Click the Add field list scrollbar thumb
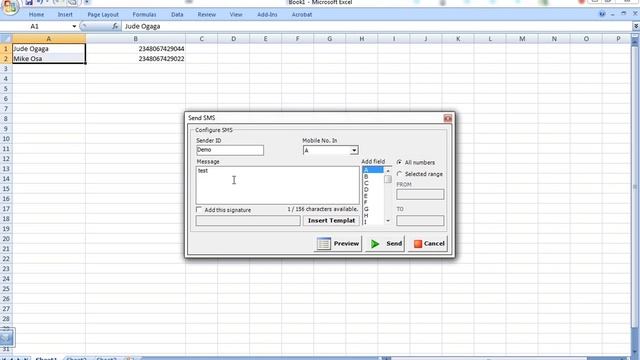 [x=388, y=179]
